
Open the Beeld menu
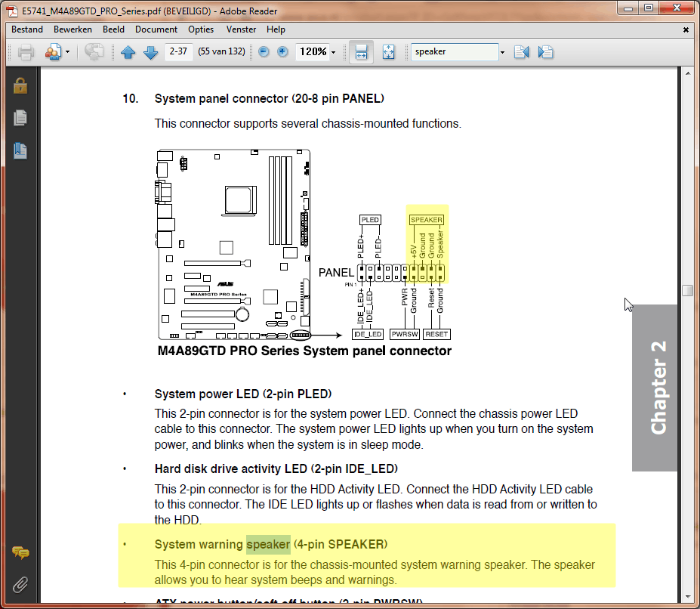[x=113, y=29]
